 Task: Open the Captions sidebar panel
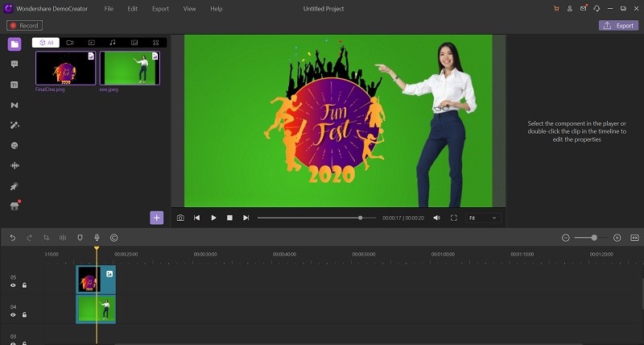(14, 85)
